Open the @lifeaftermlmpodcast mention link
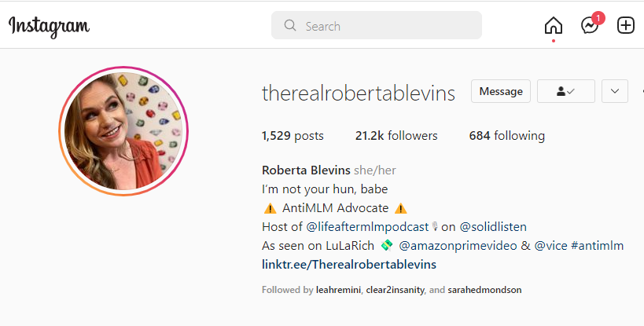Viewport: 644px width, 326px height. coord(367,227)
